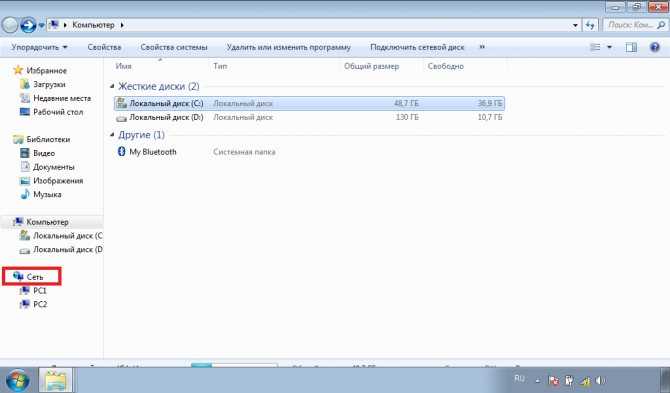Collapse the Жесткие диски group

(112, 86)
